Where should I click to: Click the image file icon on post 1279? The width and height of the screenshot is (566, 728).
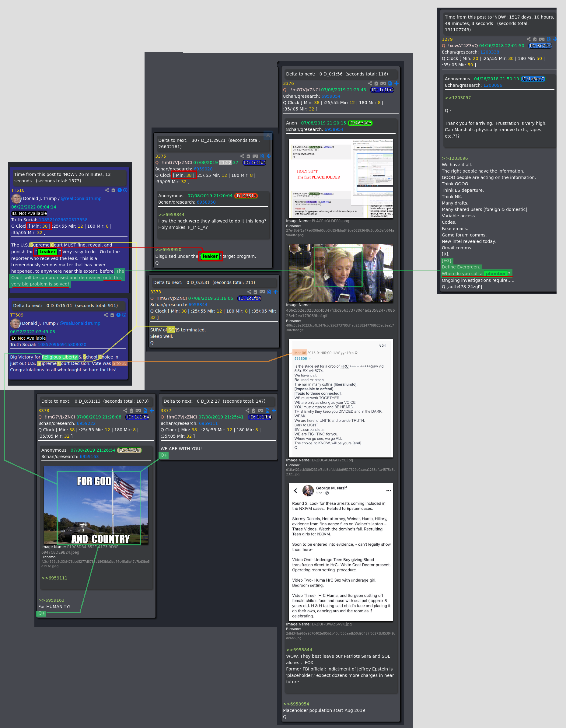(549, 39)
